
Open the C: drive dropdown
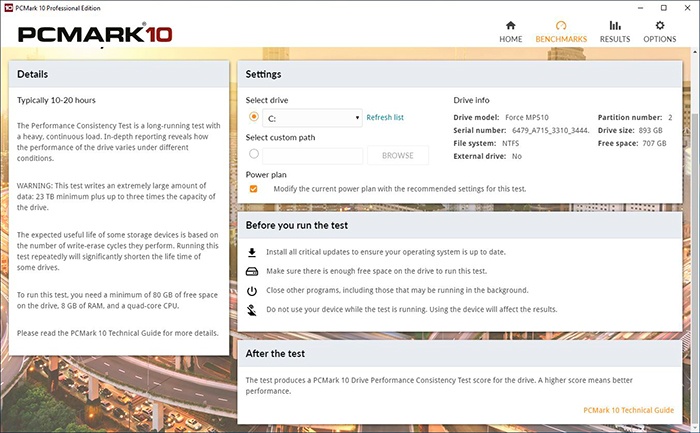(312, 118)
